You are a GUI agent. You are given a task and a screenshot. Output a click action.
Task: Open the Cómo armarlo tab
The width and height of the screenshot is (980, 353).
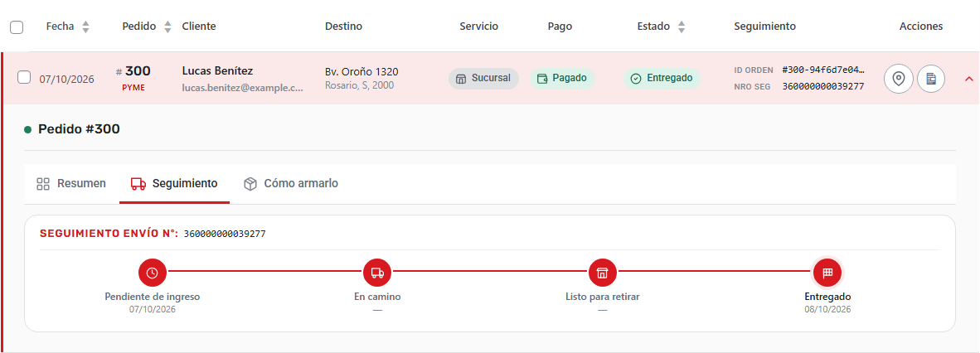point(291,184)
